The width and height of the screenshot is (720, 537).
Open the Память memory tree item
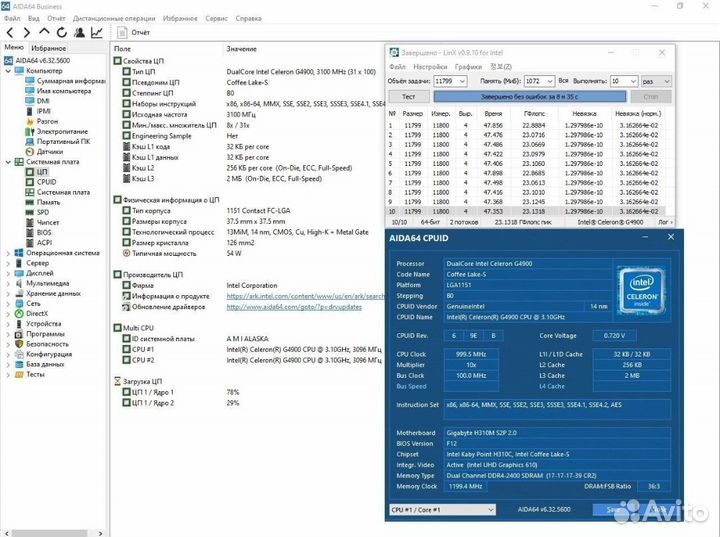click(48, 202)
